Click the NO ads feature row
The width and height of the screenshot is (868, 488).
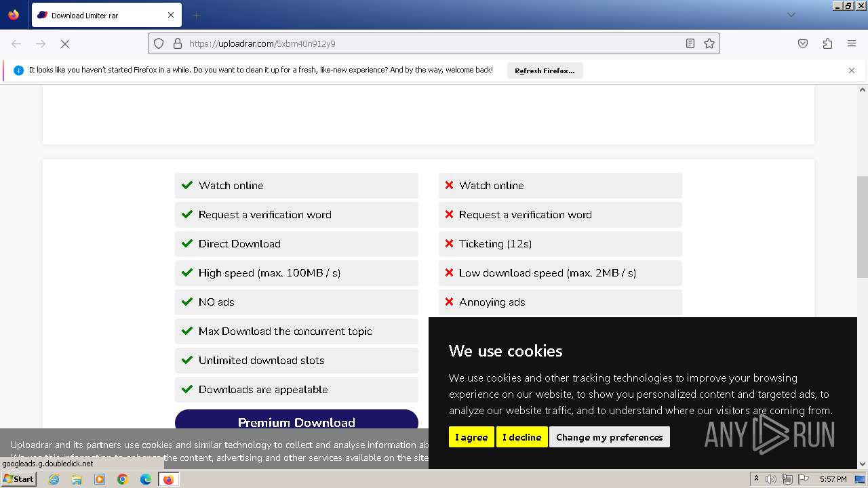[296, 302]
